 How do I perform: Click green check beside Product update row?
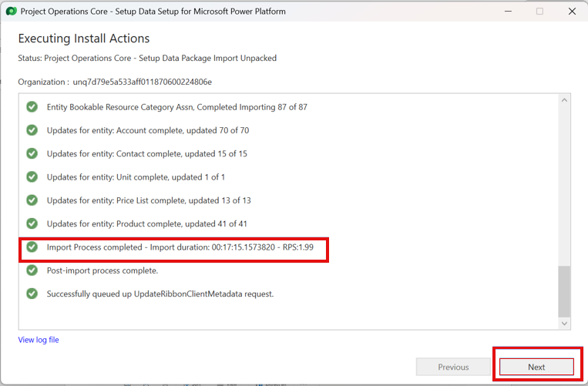pyautogui.click(x=32, y=223)
